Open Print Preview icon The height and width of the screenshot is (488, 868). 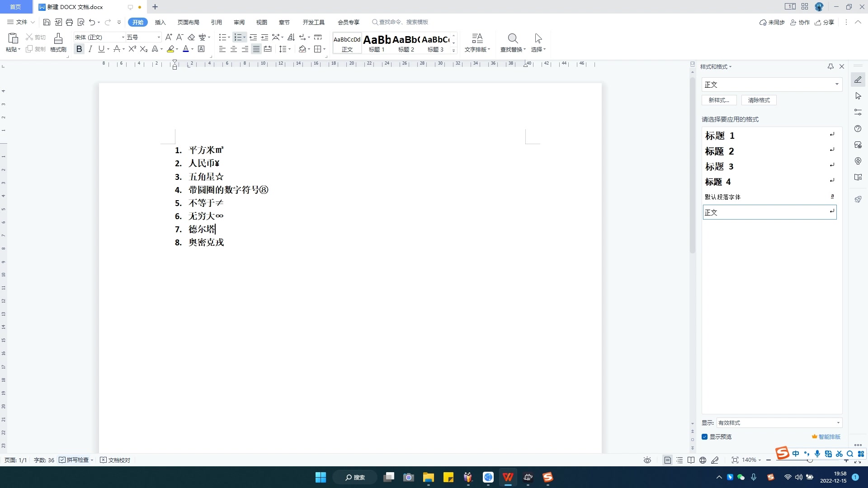click(x=81, y=22)
